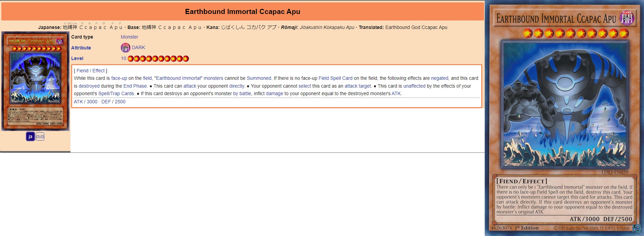Click the 'Card type' label

pos(82,37)
